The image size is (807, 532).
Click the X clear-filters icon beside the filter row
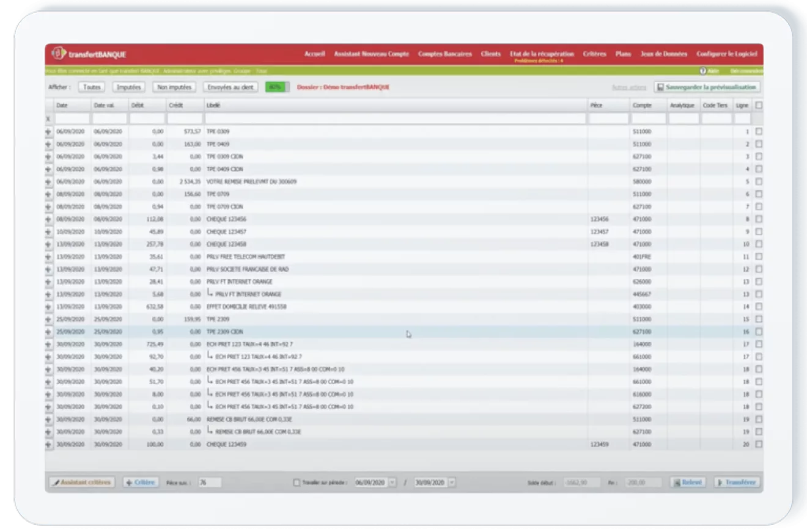coord(48,118)
